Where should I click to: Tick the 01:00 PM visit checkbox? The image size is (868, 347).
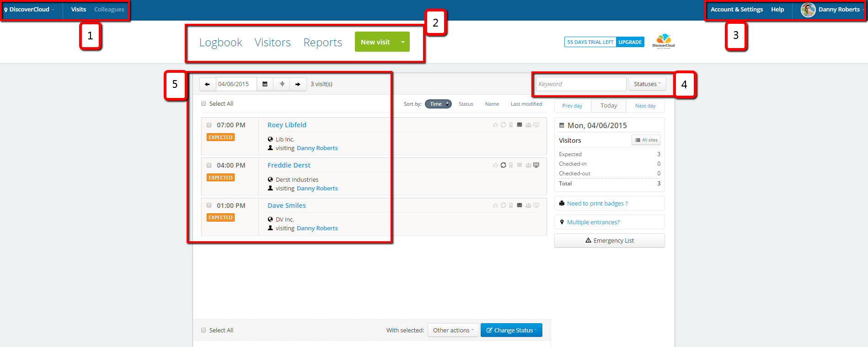pos(209,206)
